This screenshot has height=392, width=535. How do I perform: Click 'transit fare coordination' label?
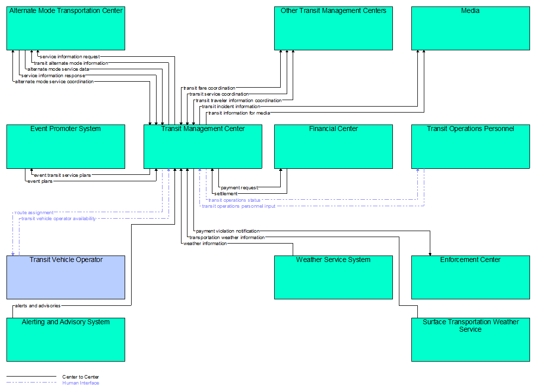[209, 88]
